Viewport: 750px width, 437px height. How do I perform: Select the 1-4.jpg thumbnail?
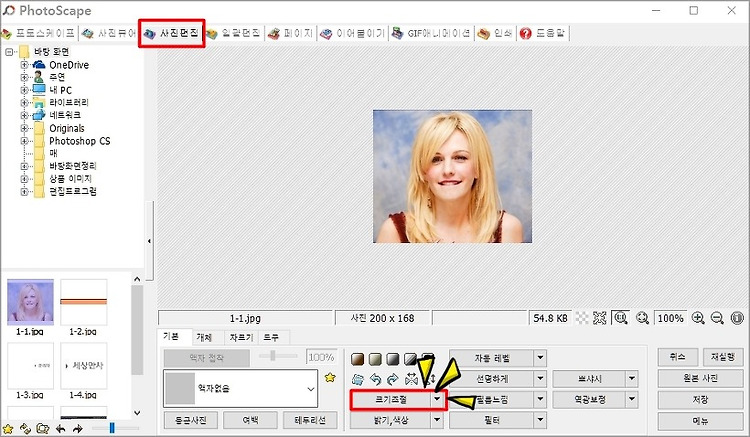(84, 366)
